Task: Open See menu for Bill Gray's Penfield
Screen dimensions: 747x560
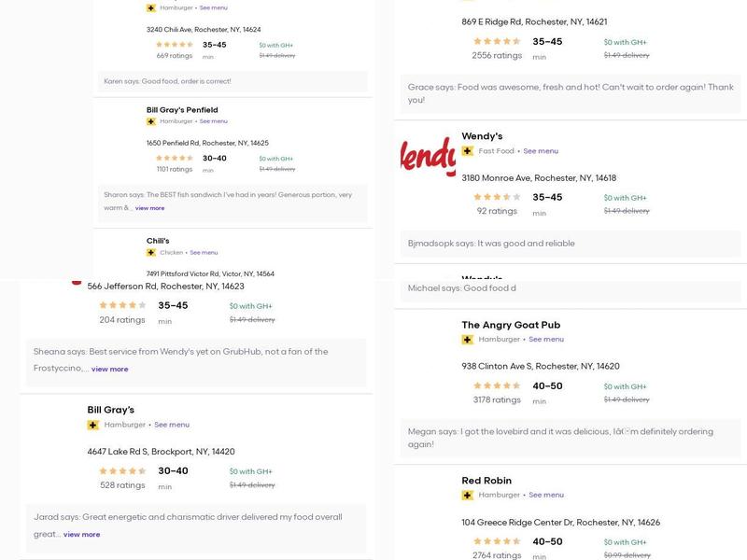Action: tap(213, 121)
